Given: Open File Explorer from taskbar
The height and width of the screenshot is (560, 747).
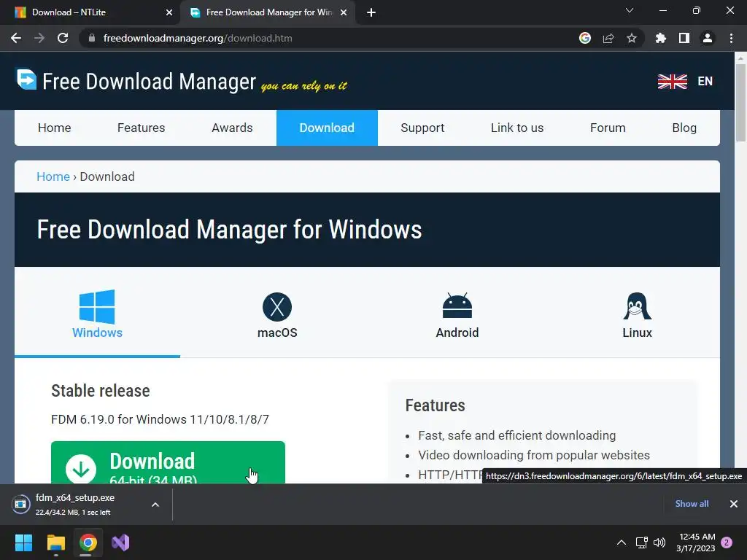Looking at the screenshot, I should click(55, 542).
